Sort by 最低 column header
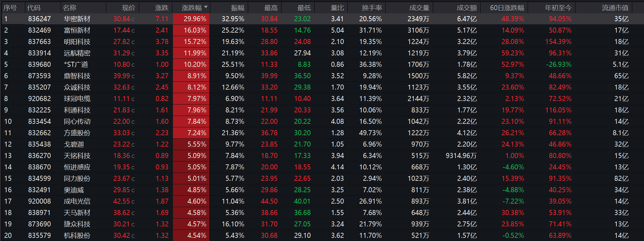 tap(304, 8)
